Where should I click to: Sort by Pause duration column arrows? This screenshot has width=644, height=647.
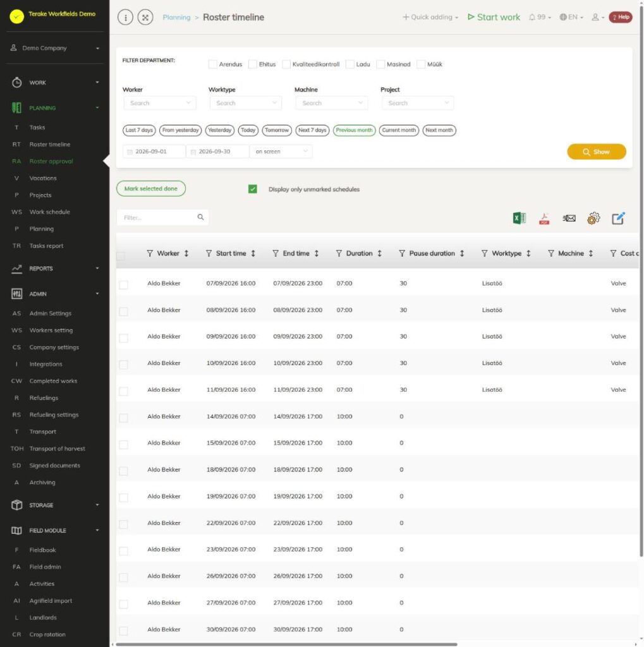pos(462,253)
